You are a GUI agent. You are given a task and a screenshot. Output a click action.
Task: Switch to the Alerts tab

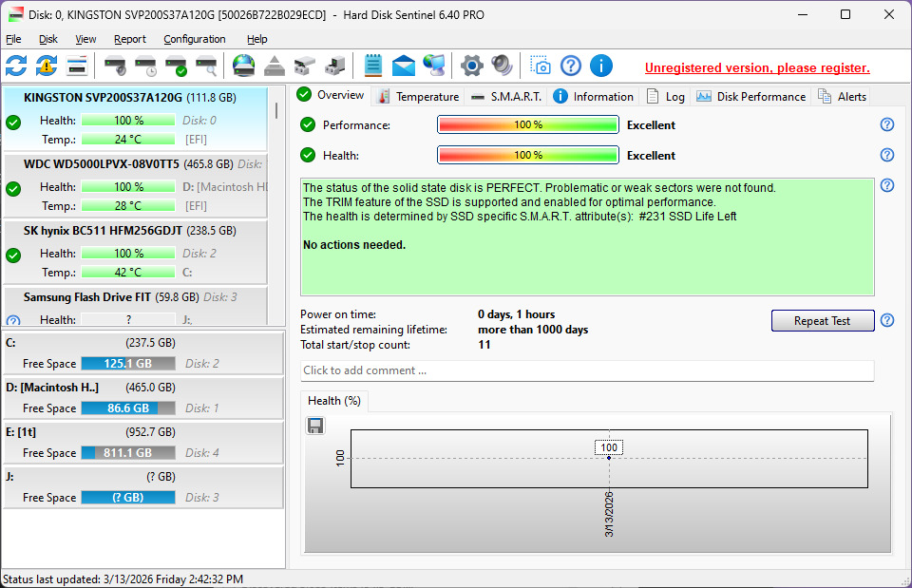point(843,97)
